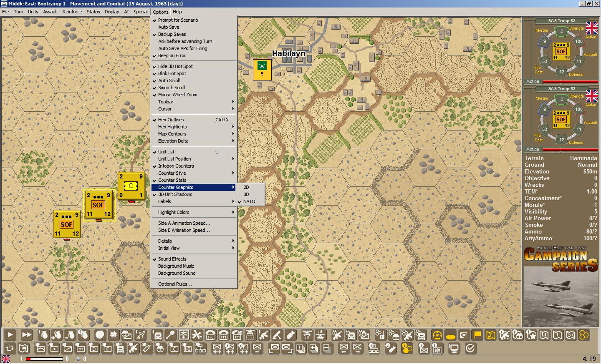
Task: Click the red progress bar in status bar
Action: point(44,359)
